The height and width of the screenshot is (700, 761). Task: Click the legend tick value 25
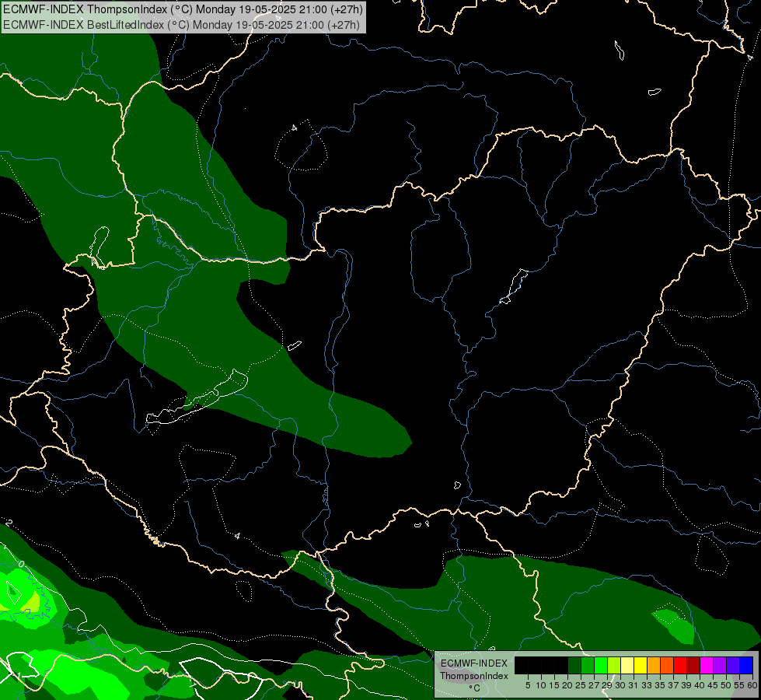click(x=581, y=685)
